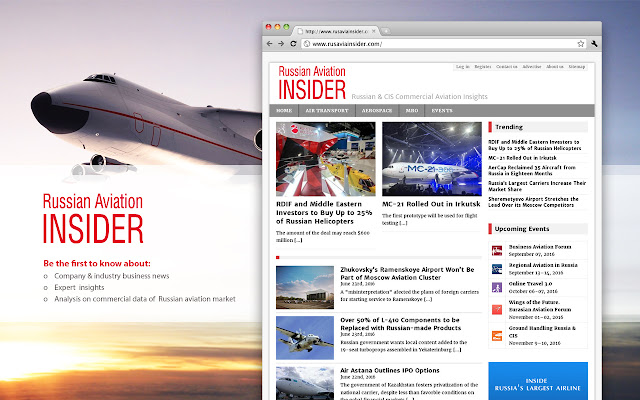Bookmark the page with the star icon
Viewport: 640px width, 400px height.
580,44
